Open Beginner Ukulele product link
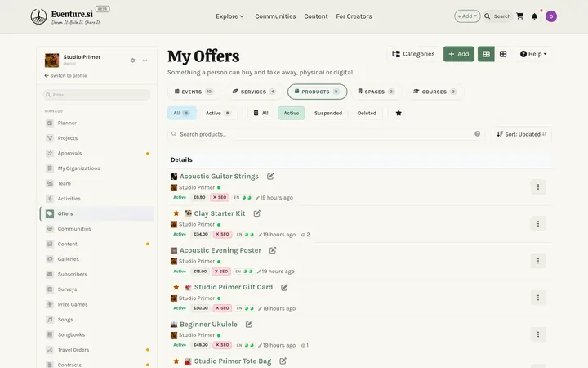 coord(208,324)
